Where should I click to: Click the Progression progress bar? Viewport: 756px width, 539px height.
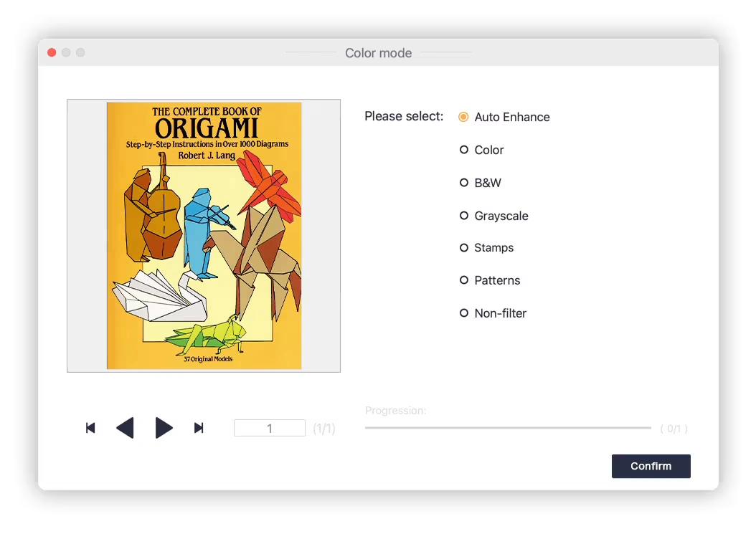[x=508, y=428]
